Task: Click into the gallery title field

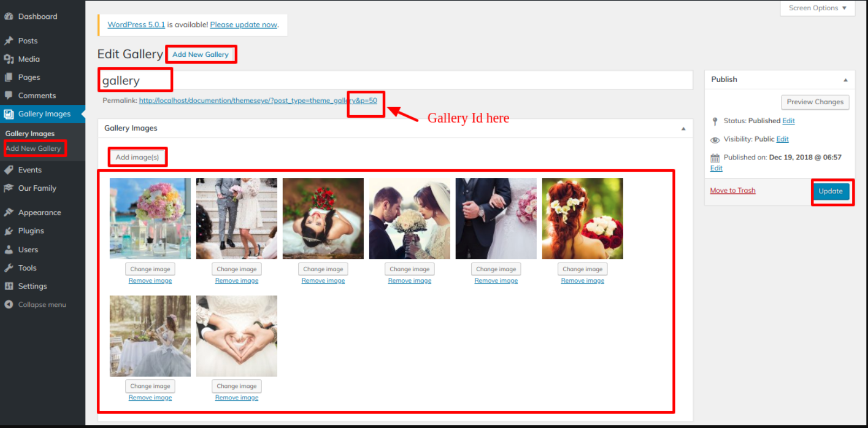Action: tap(395, 81)
